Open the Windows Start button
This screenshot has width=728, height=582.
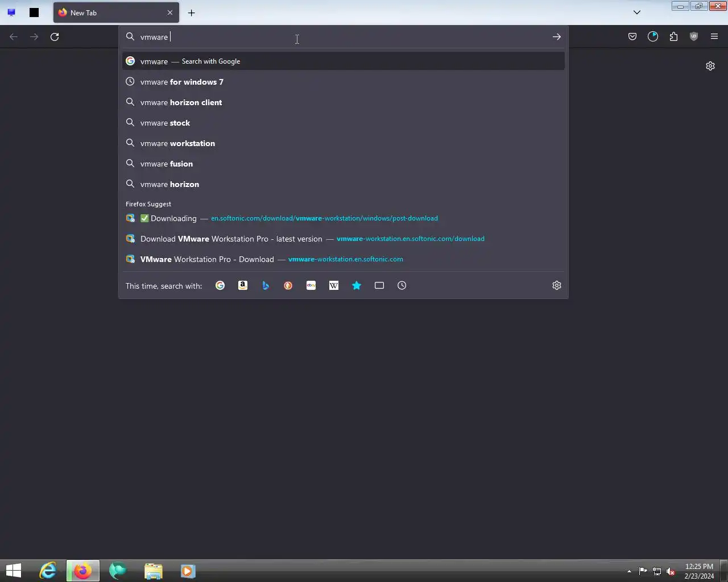point(14,571)
